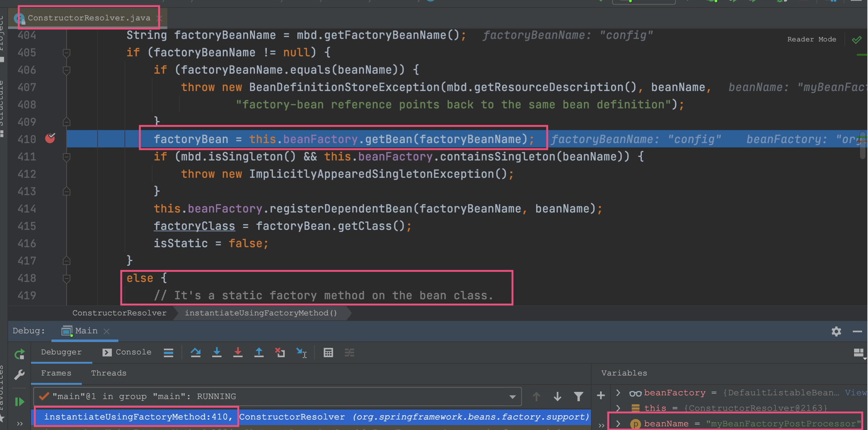
Task: Click the Variables panel title
Action: [x=624, y=373]
